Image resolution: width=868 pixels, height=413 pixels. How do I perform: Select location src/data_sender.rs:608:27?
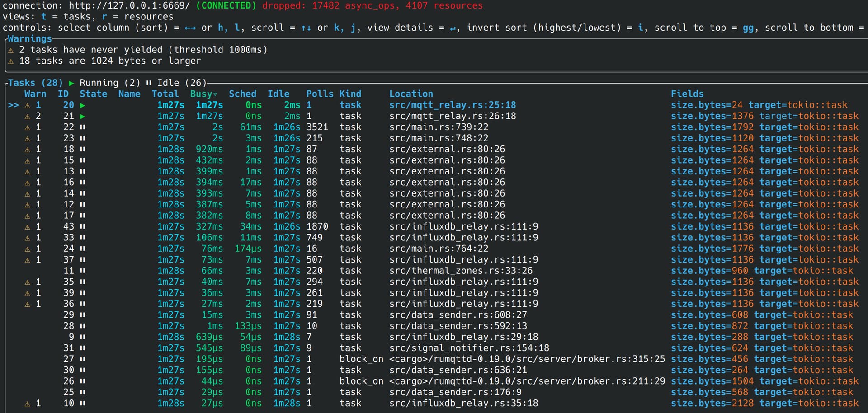click(458, 315)
